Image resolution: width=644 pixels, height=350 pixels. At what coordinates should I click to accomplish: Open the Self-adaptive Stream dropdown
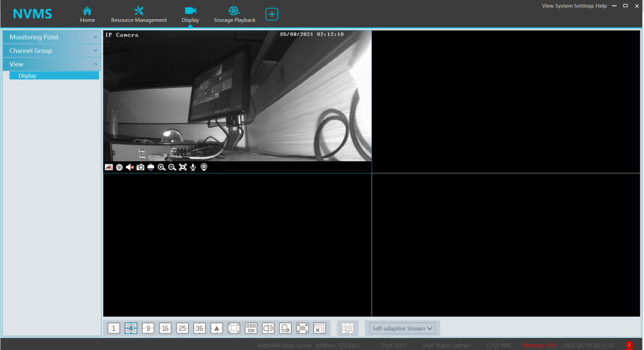pyautogui.click(x=402, y=328)
